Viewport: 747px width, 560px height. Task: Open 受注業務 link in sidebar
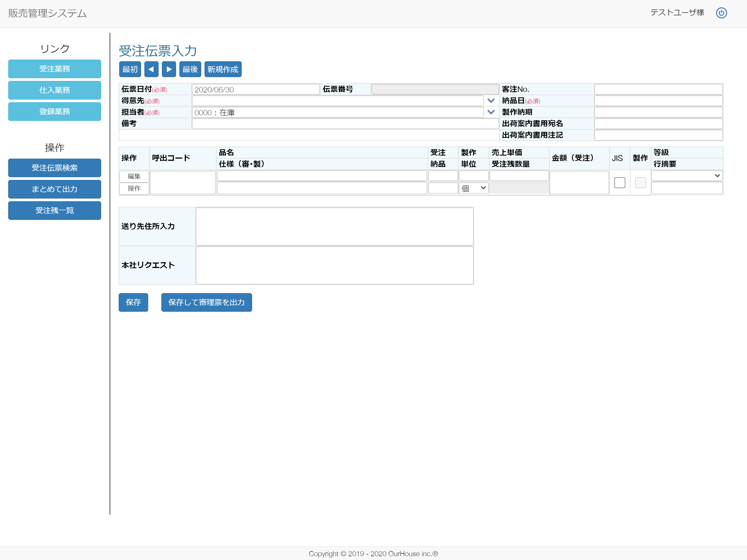(x=54, y=69)
